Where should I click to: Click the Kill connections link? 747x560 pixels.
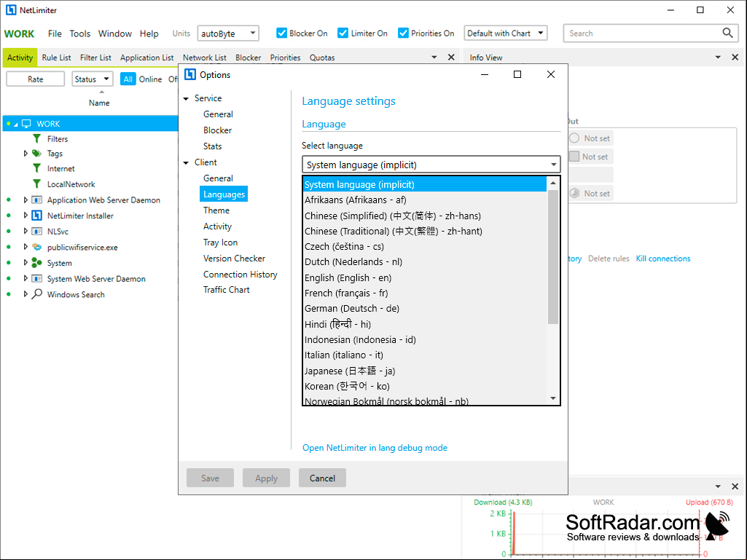coord(662,259)
